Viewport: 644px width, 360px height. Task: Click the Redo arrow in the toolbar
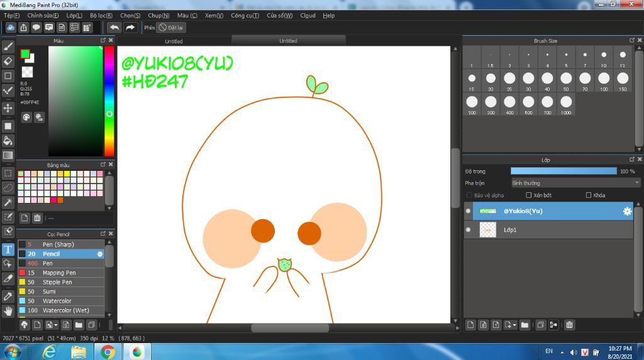click(x=130, y=28)
